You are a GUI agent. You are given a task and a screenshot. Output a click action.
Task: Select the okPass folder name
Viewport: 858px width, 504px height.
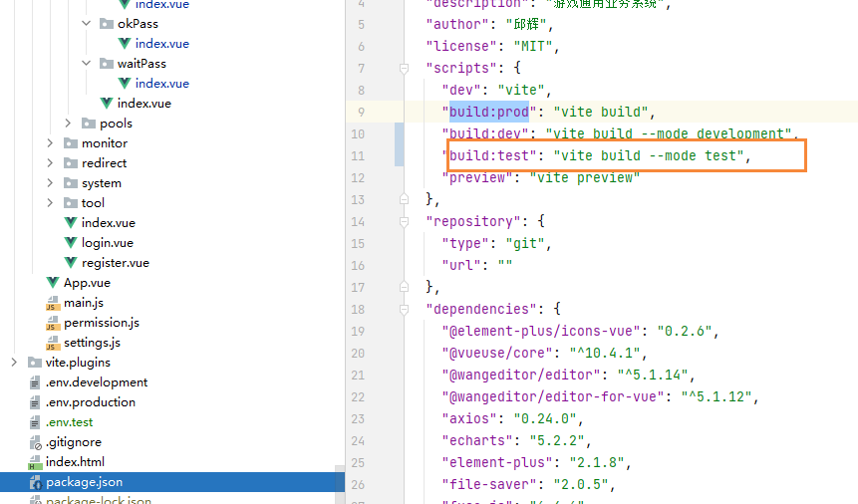[138, 24]
